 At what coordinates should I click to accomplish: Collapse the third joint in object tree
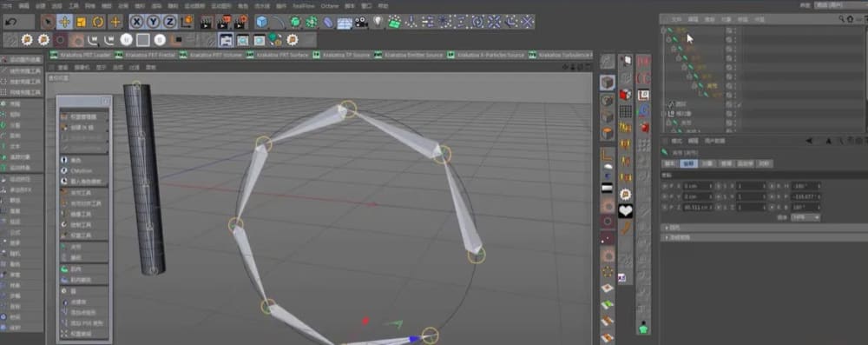pos(674,49)
